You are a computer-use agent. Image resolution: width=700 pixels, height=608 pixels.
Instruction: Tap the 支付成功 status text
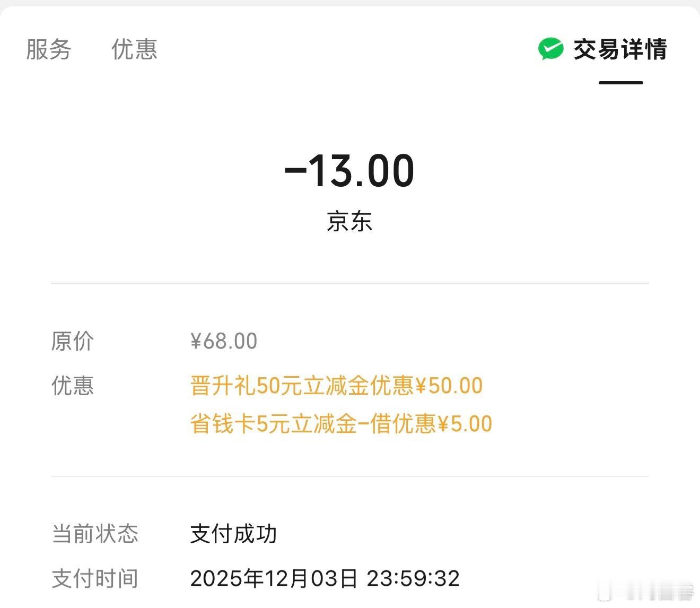coord(233,534)
